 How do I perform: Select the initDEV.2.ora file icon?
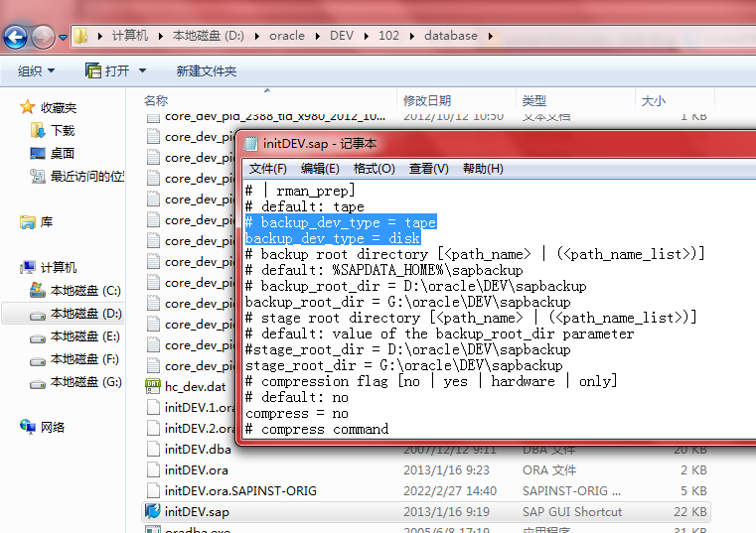click(153, 428)
